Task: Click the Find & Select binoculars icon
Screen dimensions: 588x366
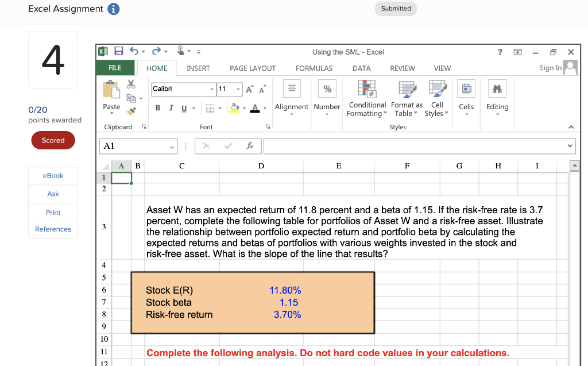Action: [x=497, y=89]
